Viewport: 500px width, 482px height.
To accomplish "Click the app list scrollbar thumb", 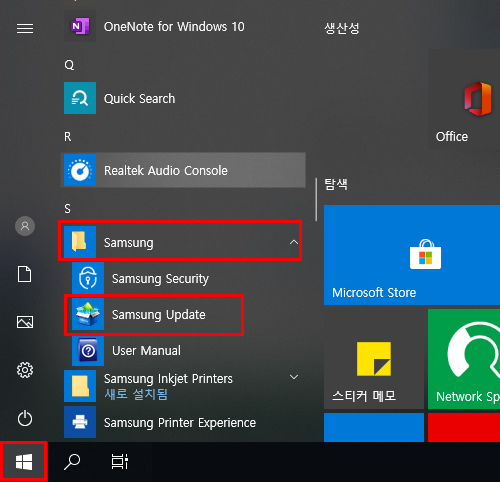I will [x=316, y=199].
